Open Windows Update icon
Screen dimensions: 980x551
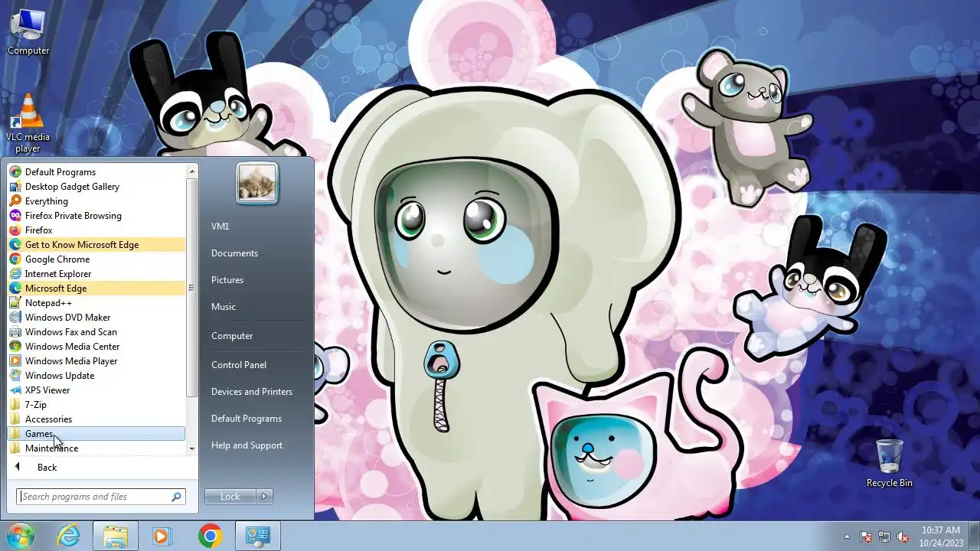tap(15, 376)
